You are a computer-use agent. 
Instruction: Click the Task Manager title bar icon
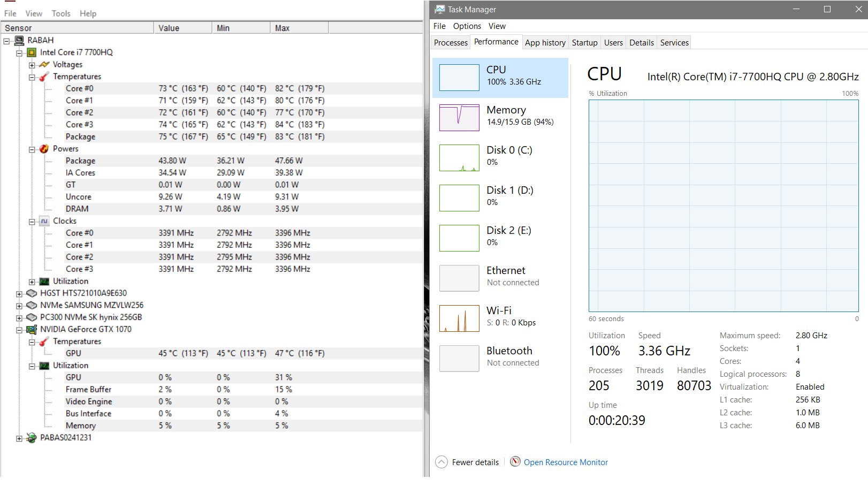[440, 9]
